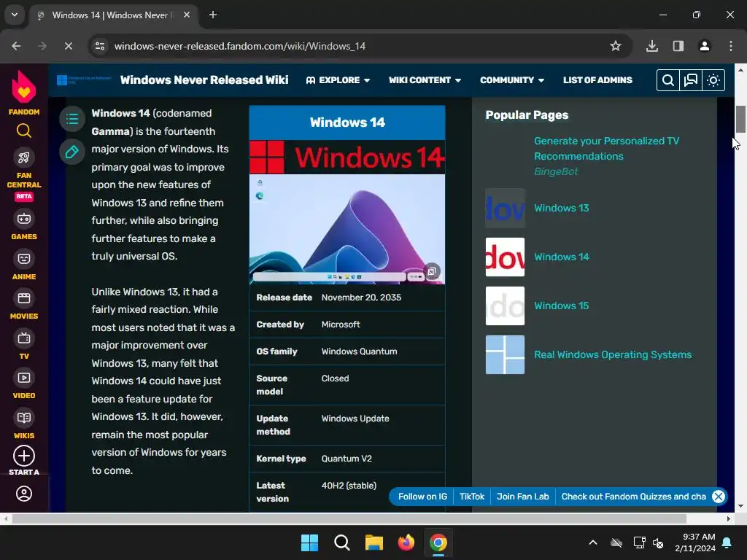
Task: Click Join Fan Lab button
Action: click(x=522, y=497)
